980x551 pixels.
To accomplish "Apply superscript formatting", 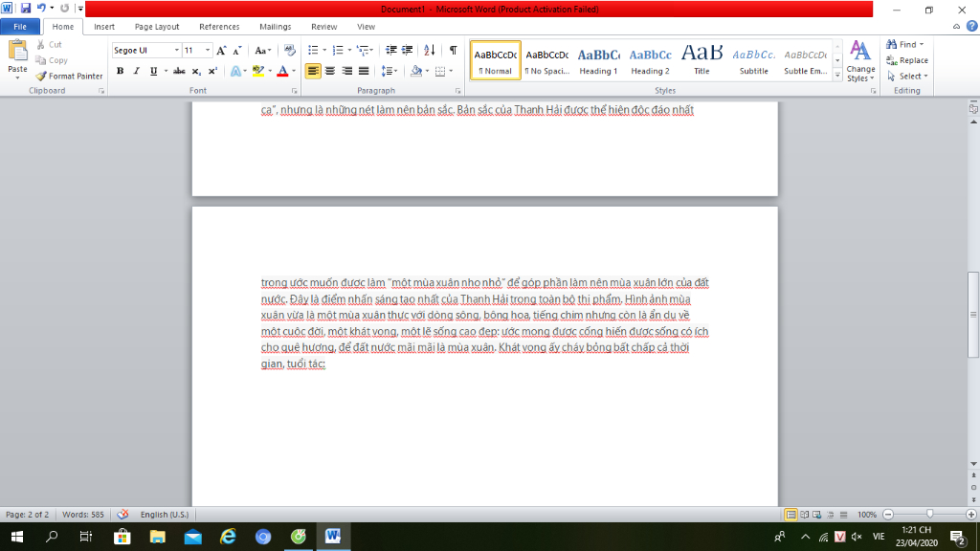I will pyautogui.click(x=212, y=71).
